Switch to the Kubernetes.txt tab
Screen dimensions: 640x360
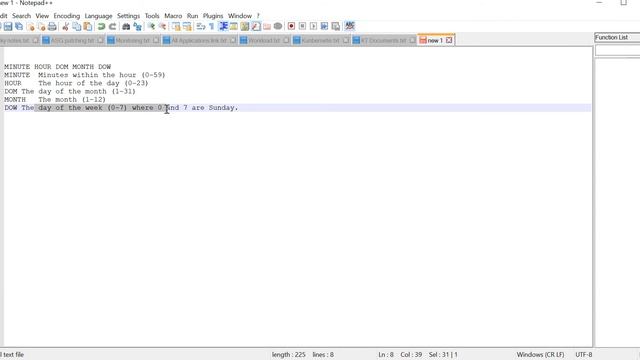pyautogui.click(x=320, y=40)
